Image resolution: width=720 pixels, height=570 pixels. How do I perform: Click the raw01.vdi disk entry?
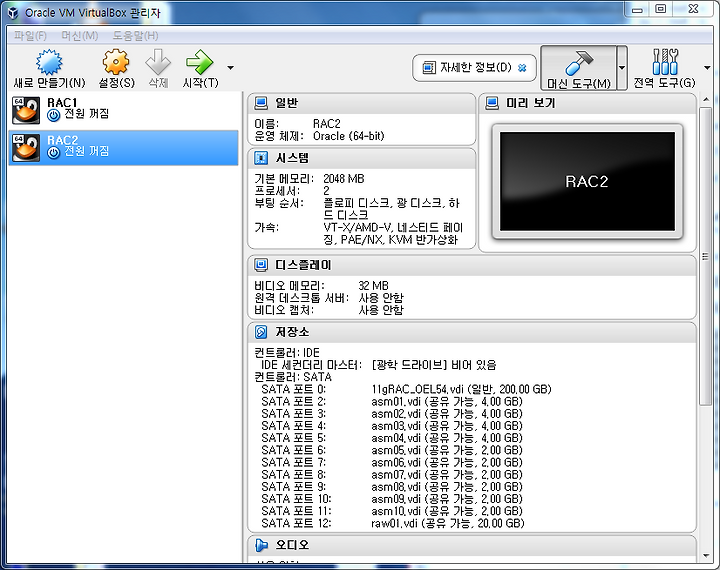click(x=448, y=524)
